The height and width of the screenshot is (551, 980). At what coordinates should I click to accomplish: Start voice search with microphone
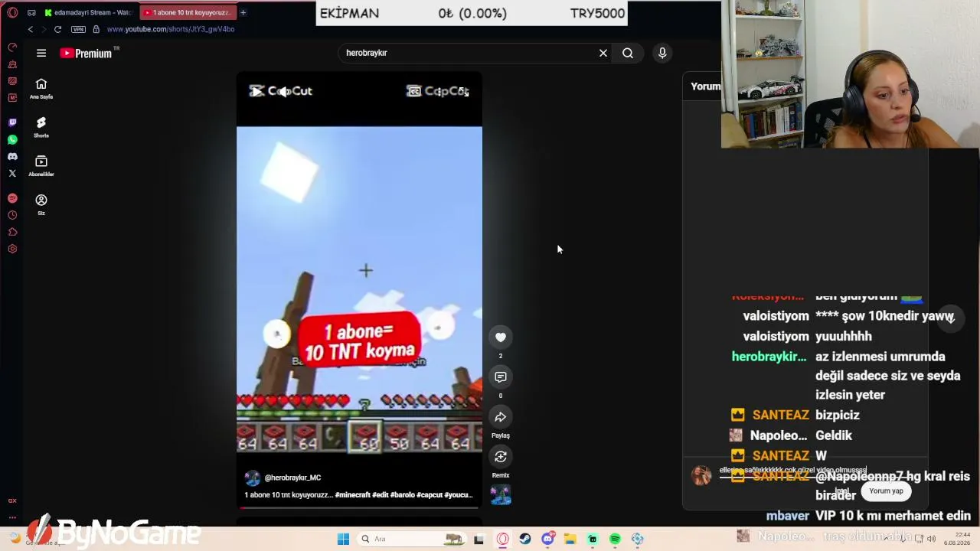662,53
